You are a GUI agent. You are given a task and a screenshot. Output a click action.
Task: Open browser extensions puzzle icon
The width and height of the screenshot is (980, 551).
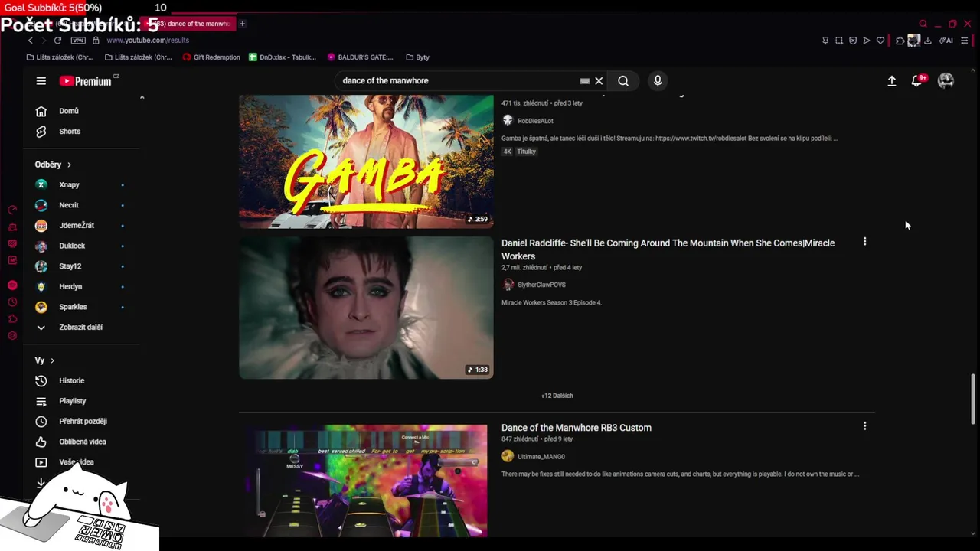pyautogui.click(x=900, y=41)
